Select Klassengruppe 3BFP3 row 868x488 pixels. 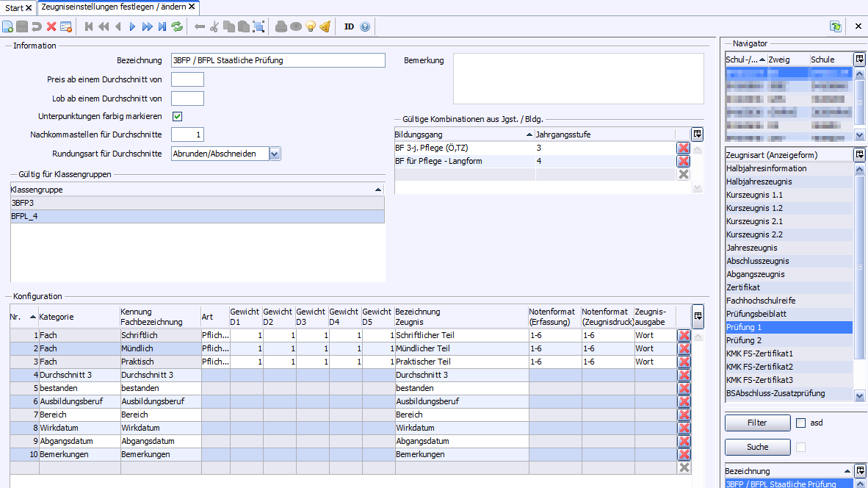pos(197,203)
